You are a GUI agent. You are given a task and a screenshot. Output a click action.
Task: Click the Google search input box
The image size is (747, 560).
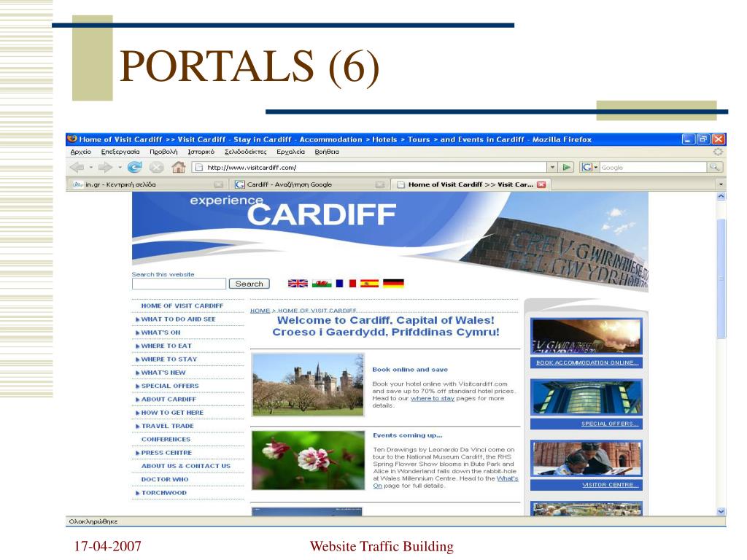click(653, 167)
